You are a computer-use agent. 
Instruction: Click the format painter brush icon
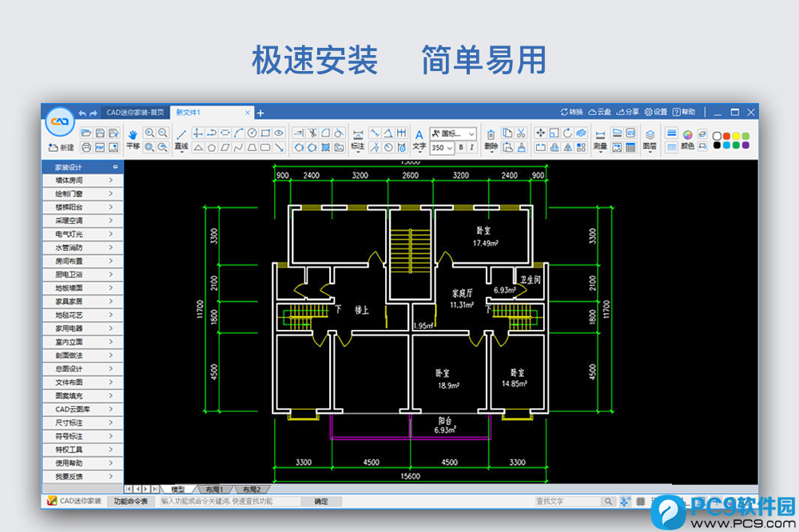521,148
